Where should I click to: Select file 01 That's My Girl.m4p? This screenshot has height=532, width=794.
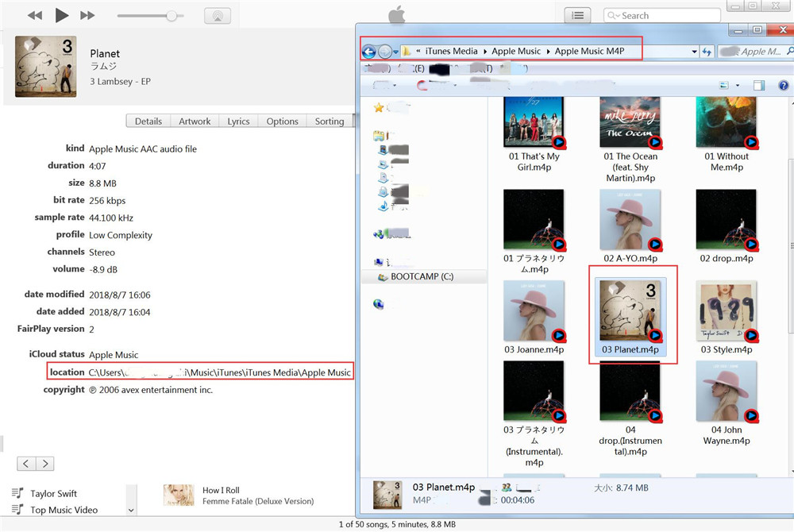(x=534, y=135)
